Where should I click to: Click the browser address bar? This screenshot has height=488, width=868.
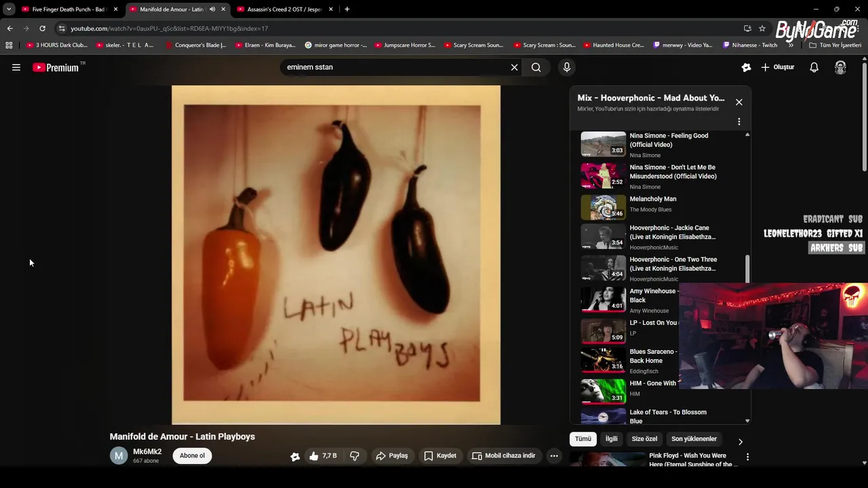(x=400, y=28)
